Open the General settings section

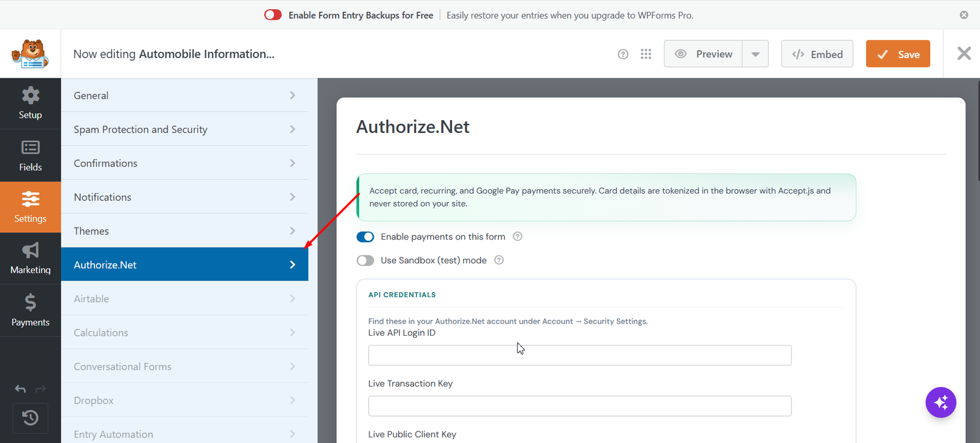click(184, 95)
